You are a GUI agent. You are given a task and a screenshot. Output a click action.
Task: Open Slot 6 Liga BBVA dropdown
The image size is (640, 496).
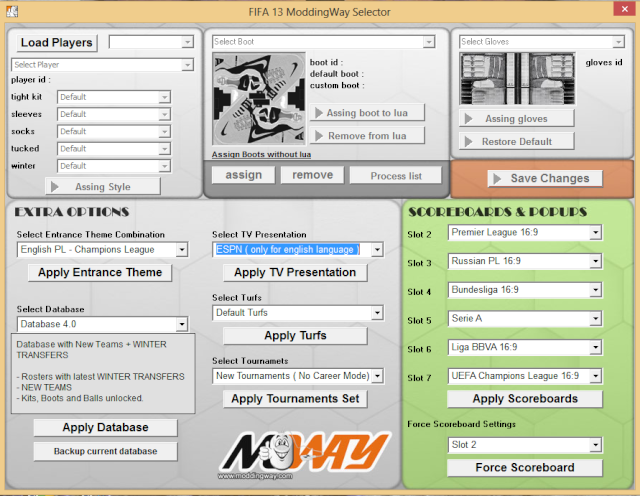click(525, 347)
